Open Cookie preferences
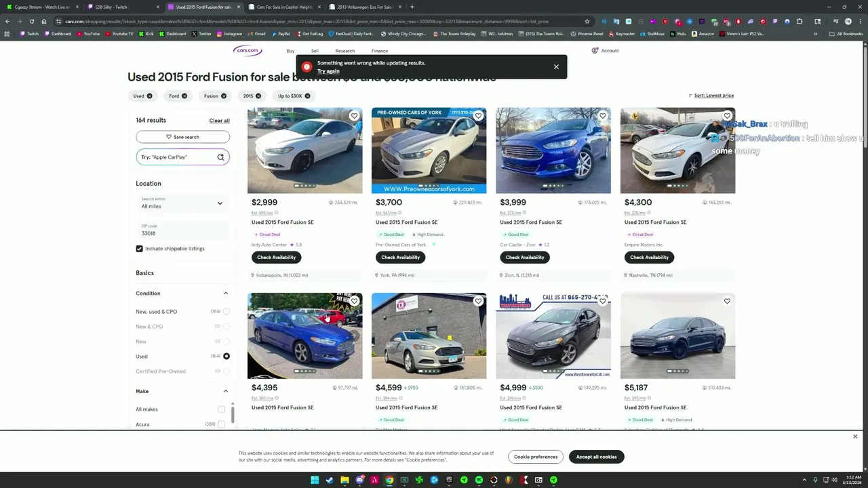This screenshot has height=488, width=868. (535, 457)
